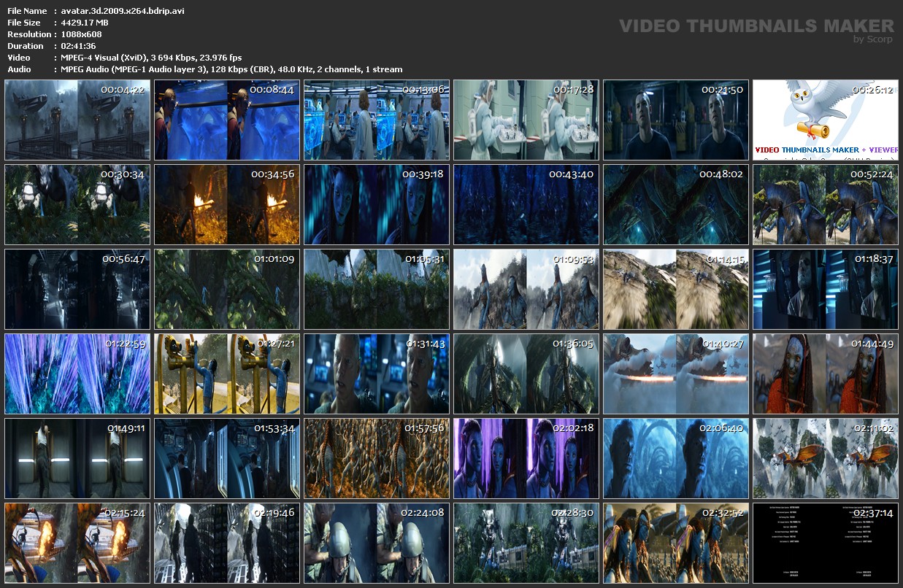Pick the jungle frame at 01:01:09
903x588 pixels.
tap(227, 289)
